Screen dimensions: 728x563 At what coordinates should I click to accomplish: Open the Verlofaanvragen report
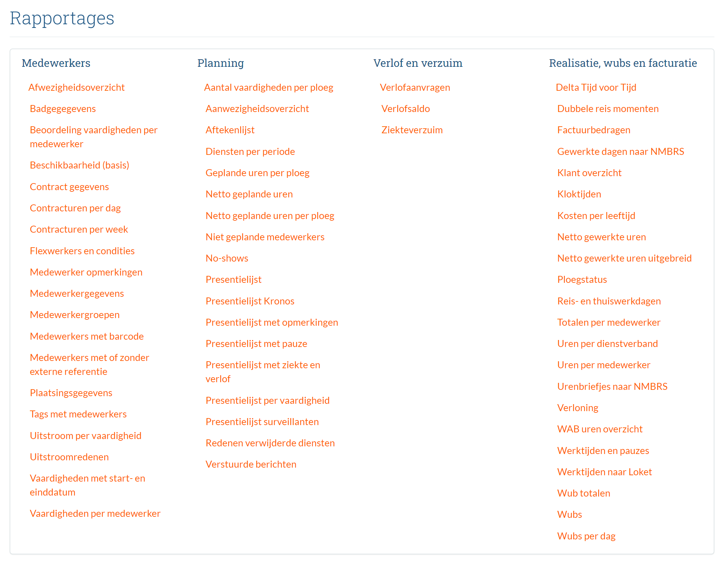415,87
